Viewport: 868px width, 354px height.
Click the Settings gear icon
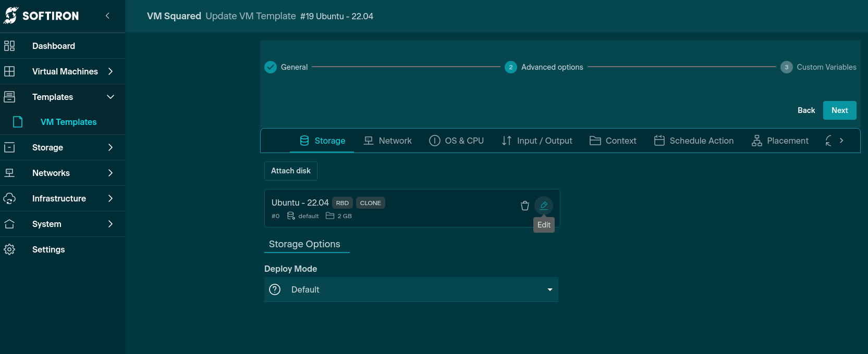pyautogui.click(x=9, y=249)
